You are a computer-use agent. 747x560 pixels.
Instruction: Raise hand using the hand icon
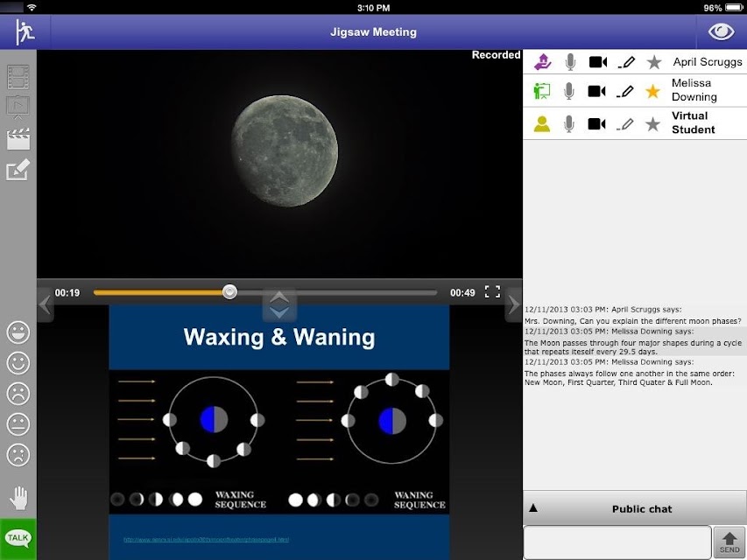coord(18,498)
